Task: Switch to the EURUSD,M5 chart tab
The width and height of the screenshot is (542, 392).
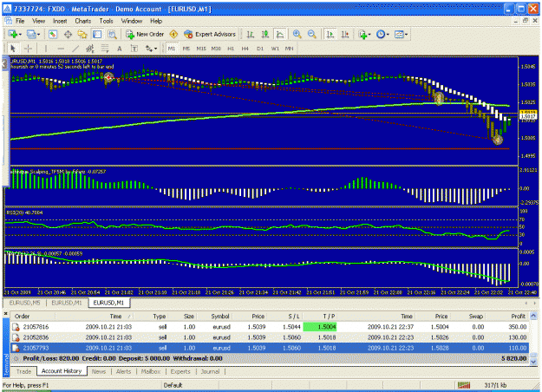Action: pos(24,303)
